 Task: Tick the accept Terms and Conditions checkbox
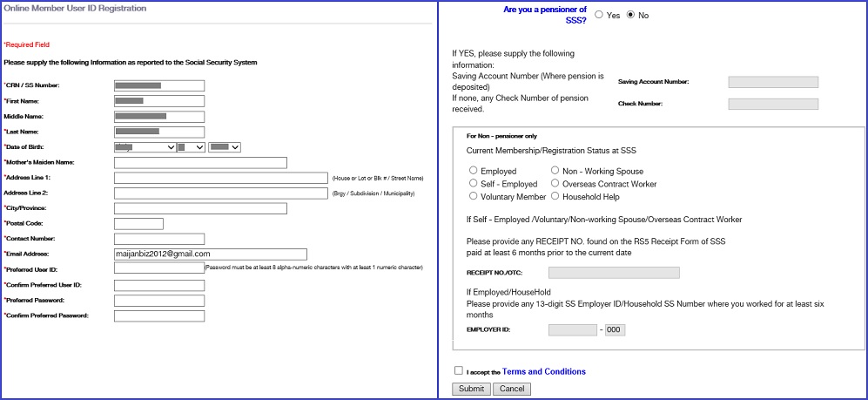pyautogui.click(x=458, y=370)
